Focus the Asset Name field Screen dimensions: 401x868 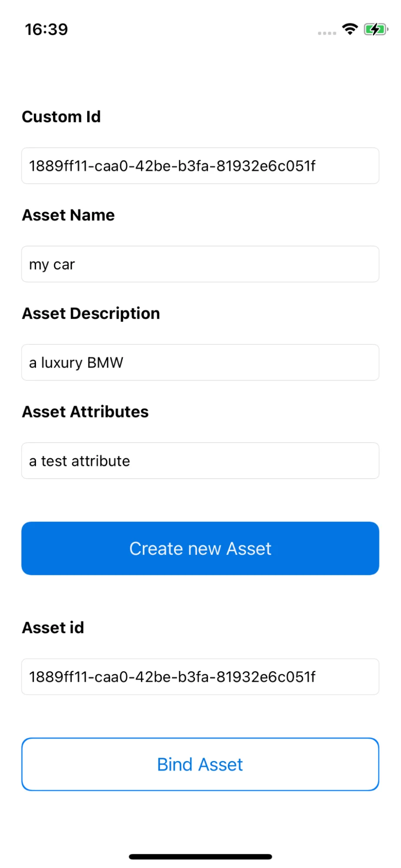200,264
